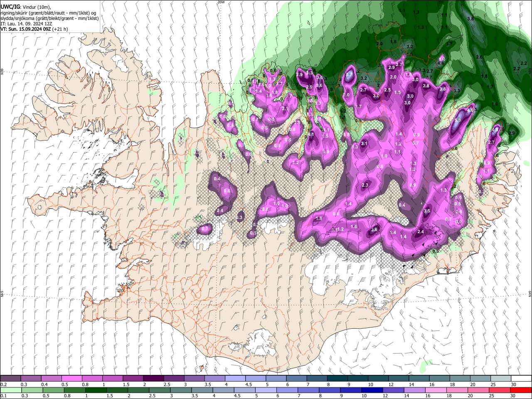Click the 'UWC/IG: Vindur (10m)' title text
532x399 pixels.
[26, 7]
